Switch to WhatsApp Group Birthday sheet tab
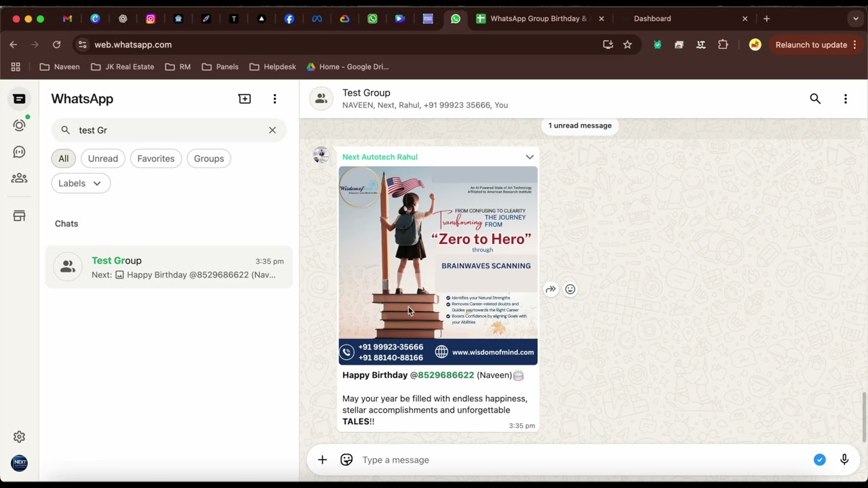 click(539, 19)
